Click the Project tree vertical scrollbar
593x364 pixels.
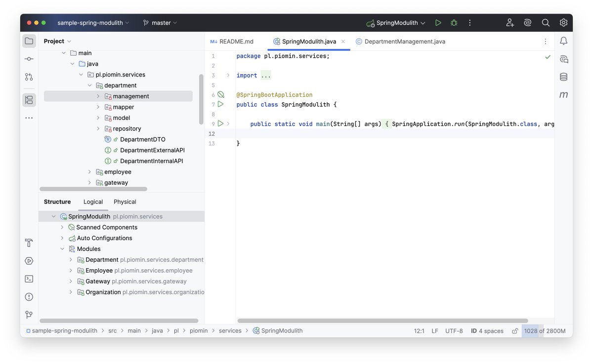pos(201,99)
